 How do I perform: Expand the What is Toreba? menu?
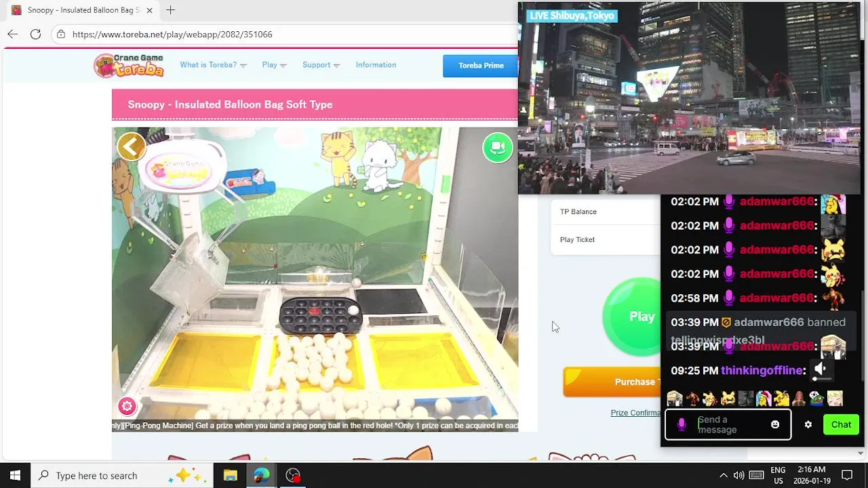click(213, 65)
